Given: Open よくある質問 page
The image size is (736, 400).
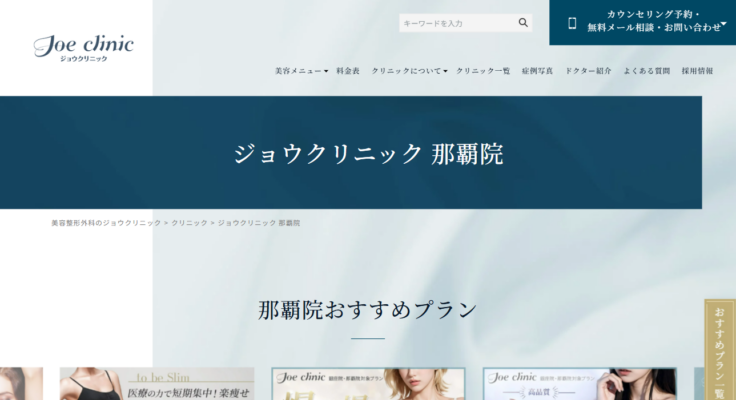Looking at the screenshot, I should pos(646,71).
